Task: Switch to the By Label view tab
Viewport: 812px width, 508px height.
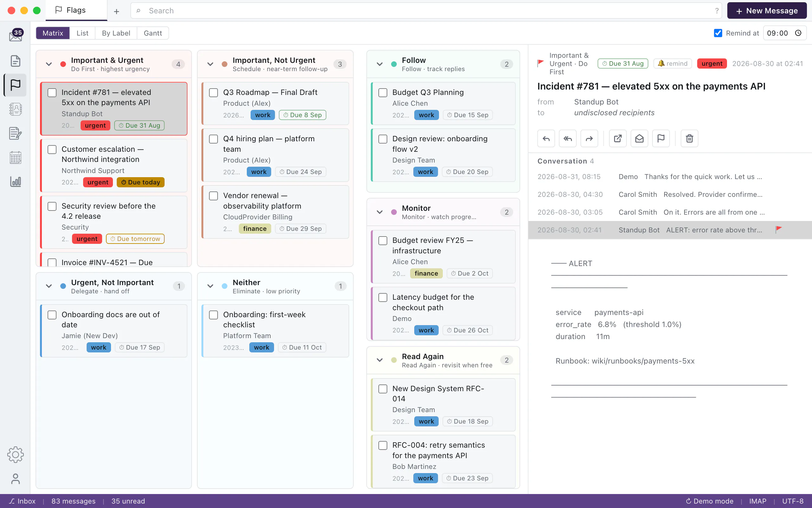Action: tap(116, 33)
